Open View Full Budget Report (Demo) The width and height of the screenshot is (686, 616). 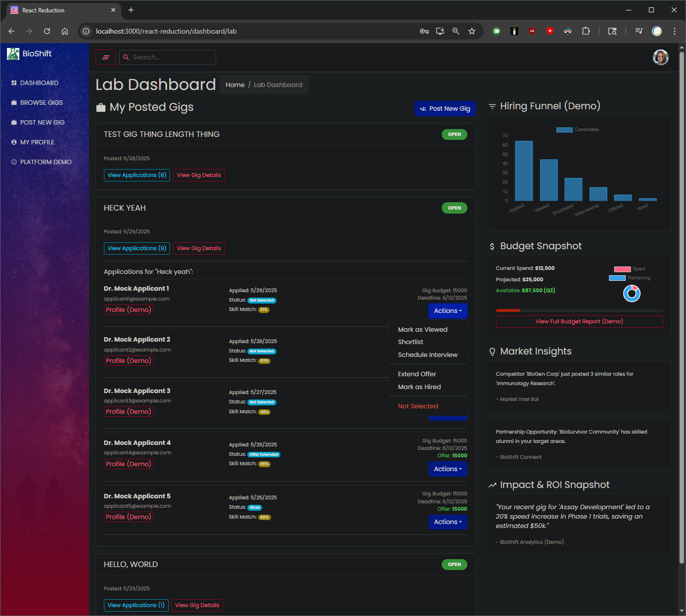pyautogui.click(x=579, y=321)
